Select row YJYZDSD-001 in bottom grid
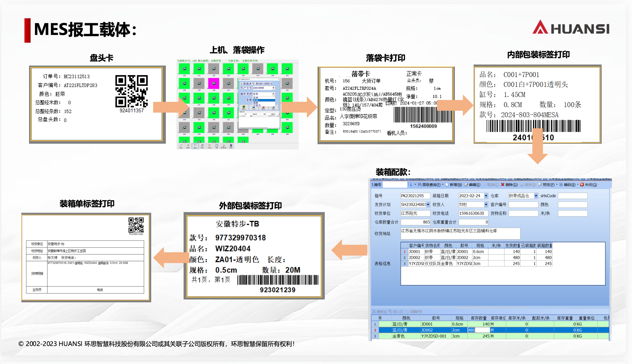 (x=491, y=336)
